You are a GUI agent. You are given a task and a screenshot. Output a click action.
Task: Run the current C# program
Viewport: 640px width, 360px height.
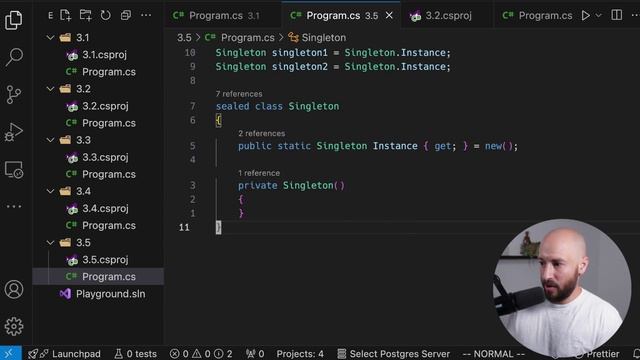tap(585, 16)
